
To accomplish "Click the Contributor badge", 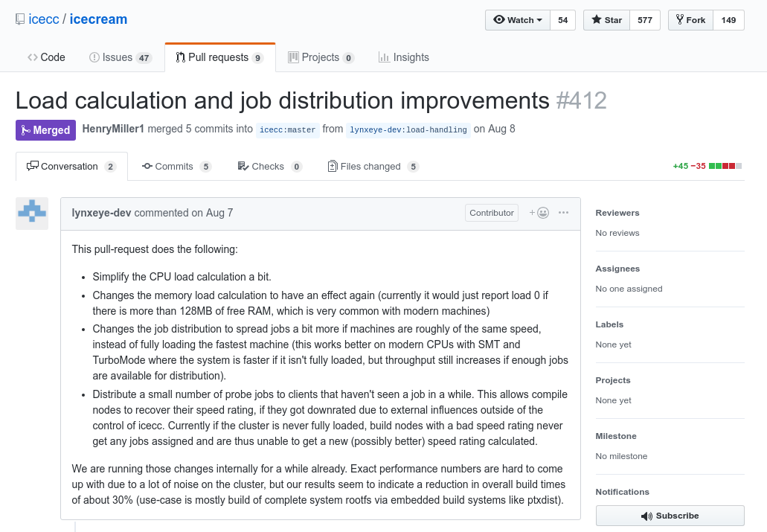I will tap(492, 213).
